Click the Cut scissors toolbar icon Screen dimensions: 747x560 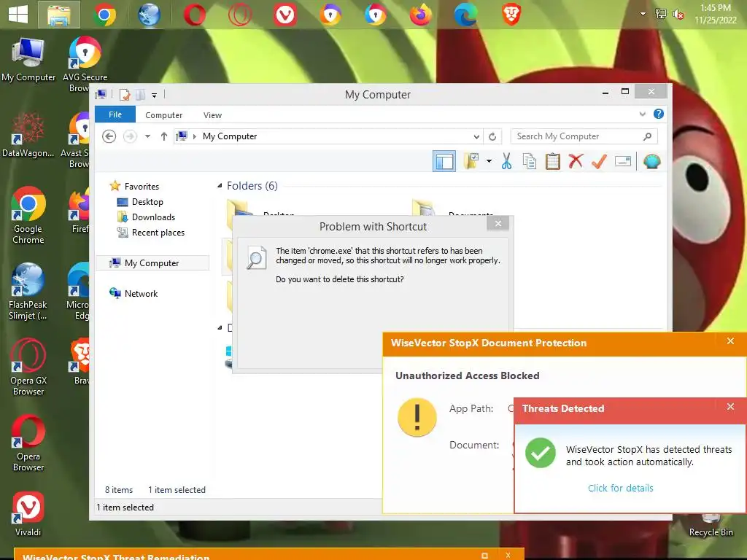(506, 161)
